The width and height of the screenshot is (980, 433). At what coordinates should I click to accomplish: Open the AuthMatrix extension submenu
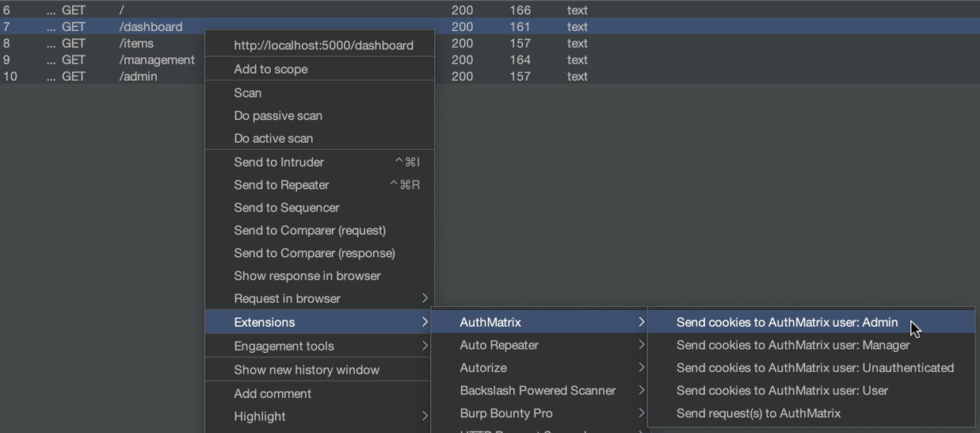pyautogui.click(x=540, y=322)
